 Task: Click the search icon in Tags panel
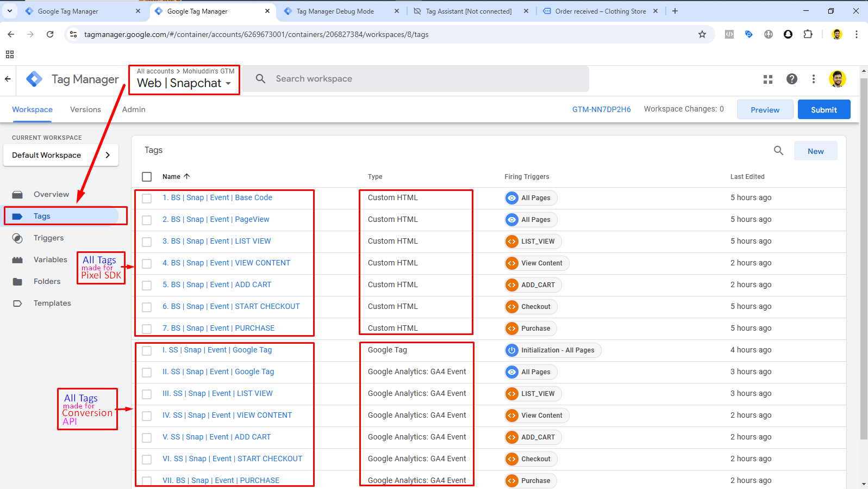coord(778,151)
